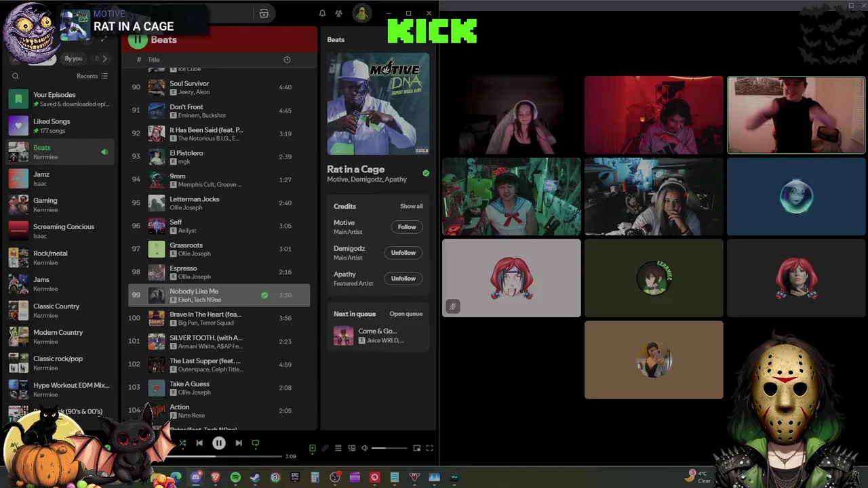Select the Letterman Jocks track
This screenshot has height=488, width=868.
pyautogui.click(x=219, y=203)
